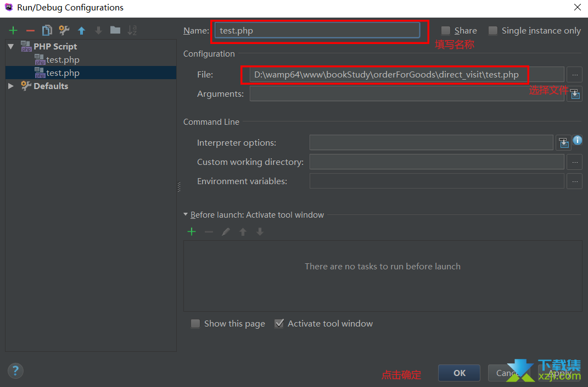Toggle the Show this page checkbox

point(195,324)
